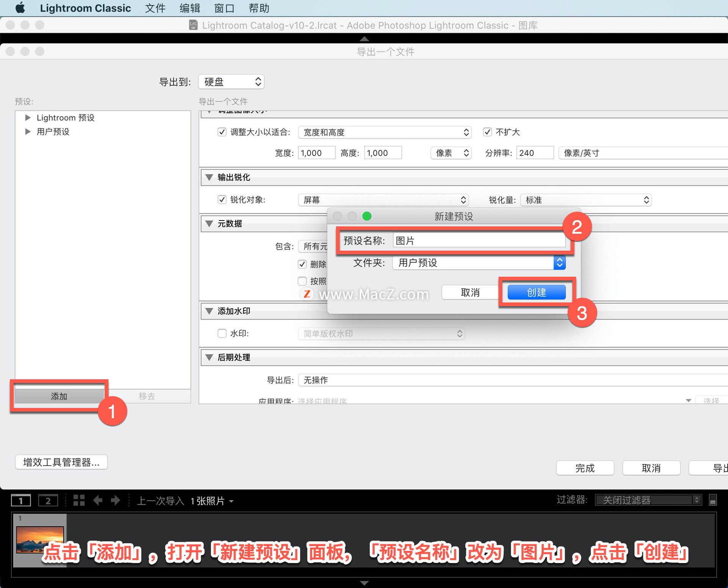Toggle the filter switch icon
The image size is (728, 588).
coord(713,500)
